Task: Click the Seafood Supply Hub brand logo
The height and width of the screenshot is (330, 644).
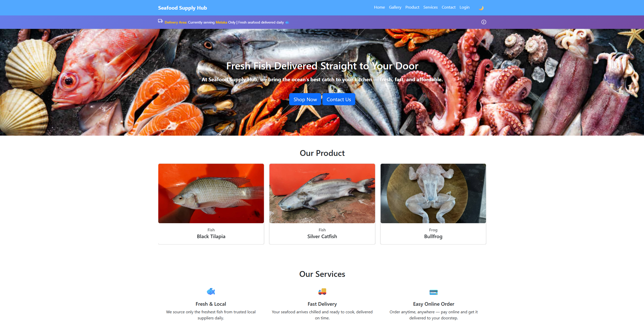Action: [x=182, y=8]
